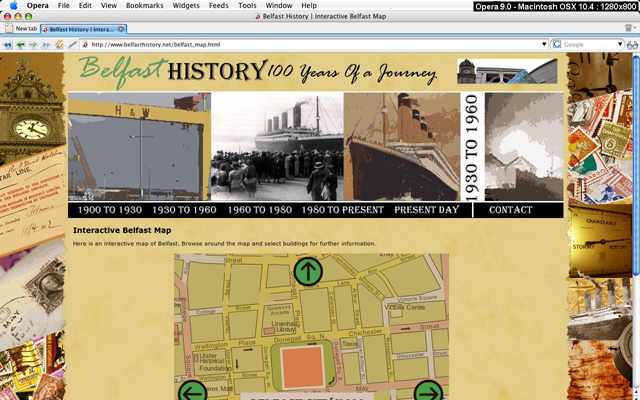
Task: Click the Belfast History site logo
Action: click(x=173, y=71)
